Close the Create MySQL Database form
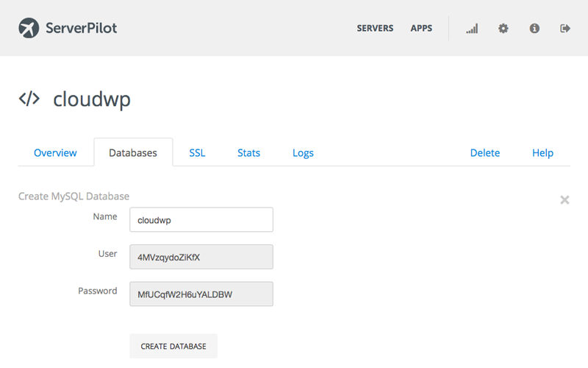The image size is (588, 368). pos(564,199)
